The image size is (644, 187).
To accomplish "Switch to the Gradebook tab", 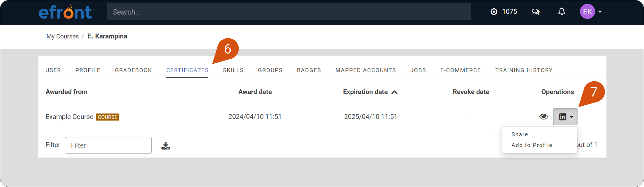I will 133,70.
